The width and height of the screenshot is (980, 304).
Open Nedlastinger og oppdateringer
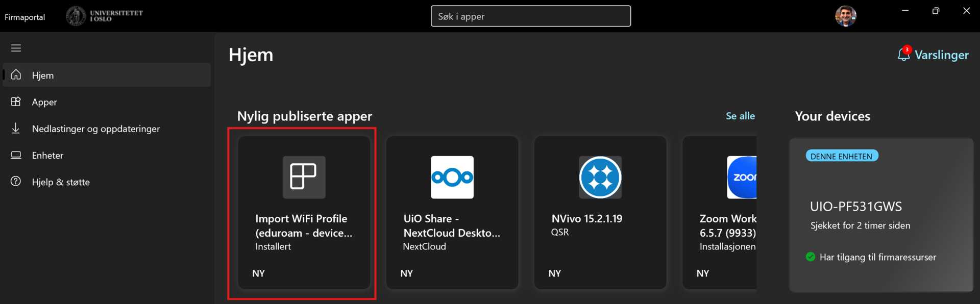(107, 129)
